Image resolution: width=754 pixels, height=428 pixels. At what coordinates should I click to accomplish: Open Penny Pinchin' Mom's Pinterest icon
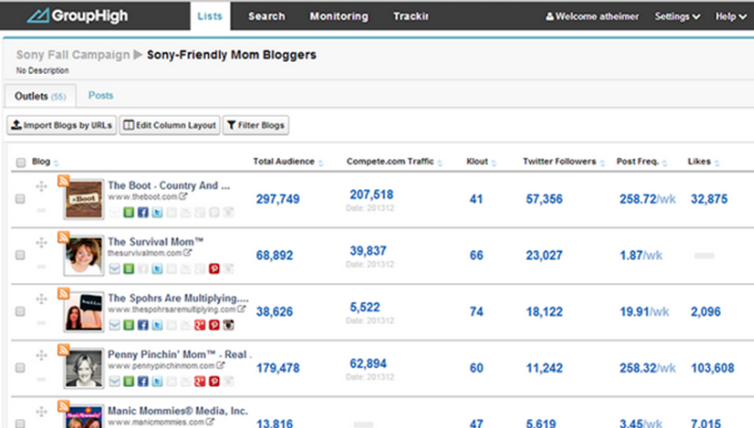click(214, 381)
